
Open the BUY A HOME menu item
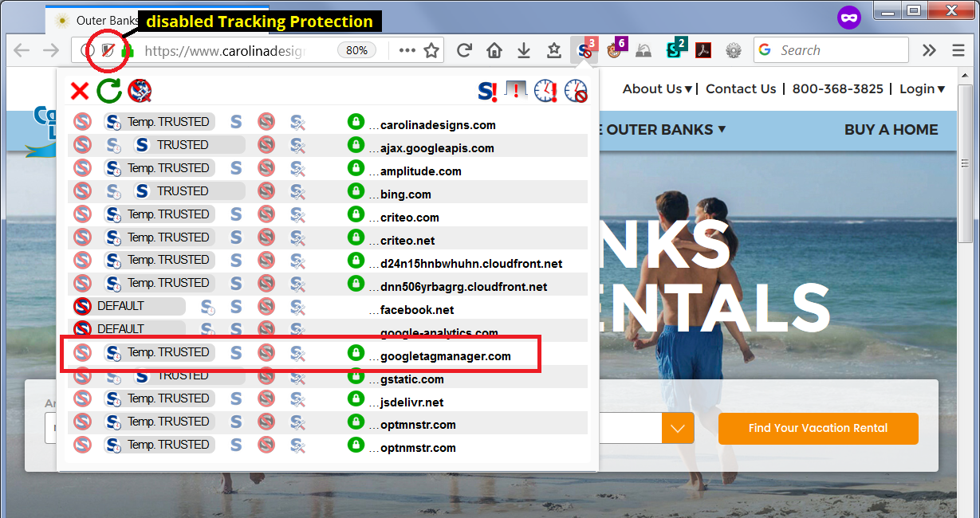click(891, 130)
